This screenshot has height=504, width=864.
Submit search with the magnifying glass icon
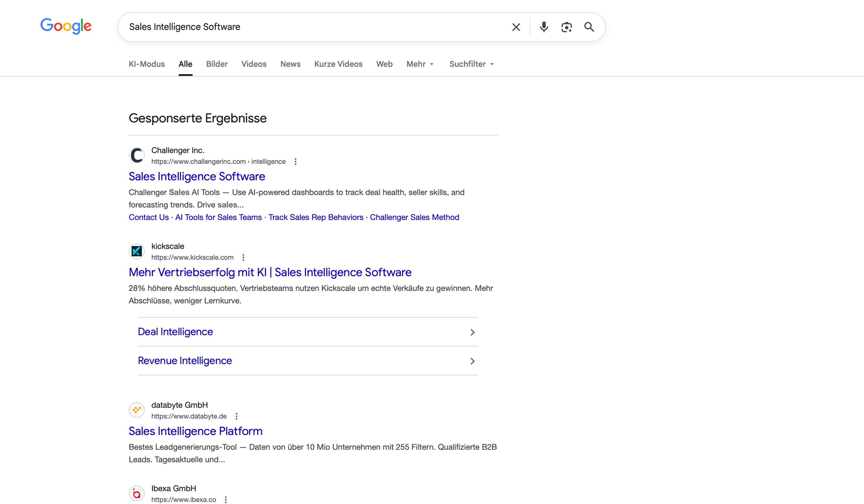[589, 27]
